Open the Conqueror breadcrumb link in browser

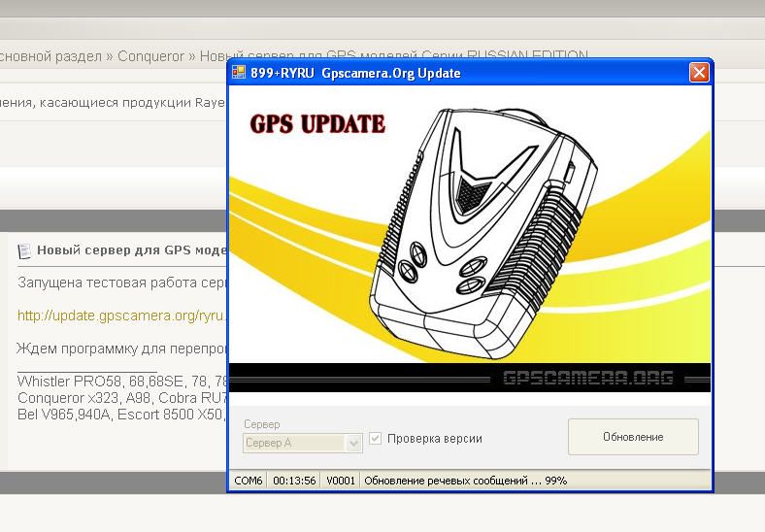click(150, 56)
